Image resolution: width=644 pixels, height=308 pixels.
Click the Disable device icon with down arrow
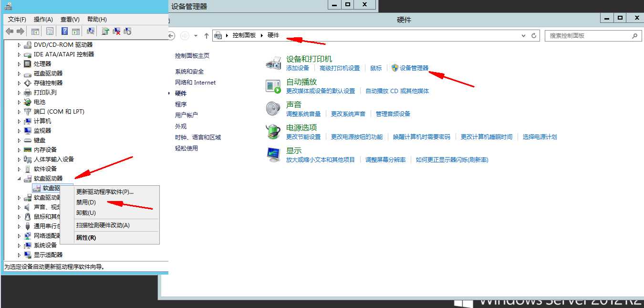coord(127,31)
